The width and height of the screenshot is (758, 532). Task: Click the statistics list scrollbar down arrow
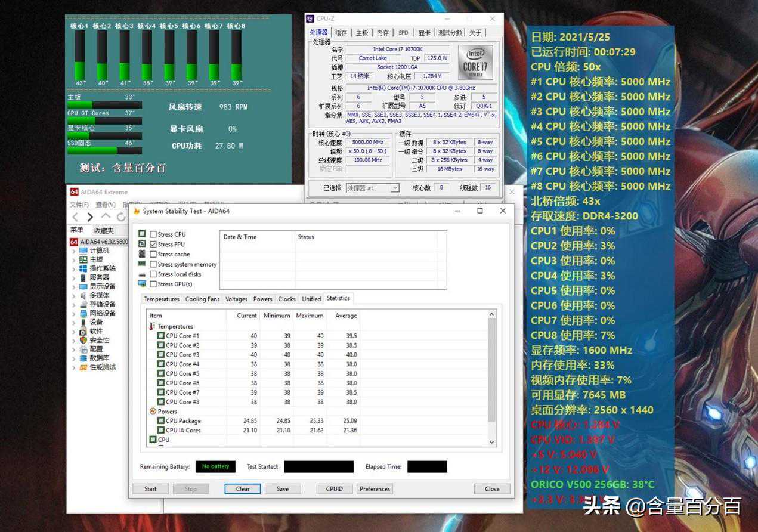point(492,442)
